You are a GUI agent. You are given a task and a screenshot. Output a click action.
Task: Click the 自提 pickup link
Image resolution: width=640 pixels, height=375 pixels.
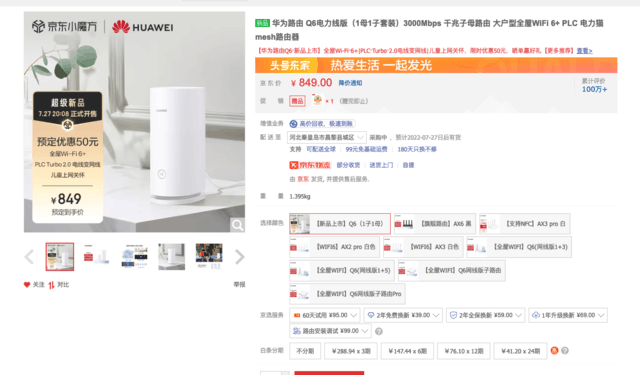tap(408, 165)
